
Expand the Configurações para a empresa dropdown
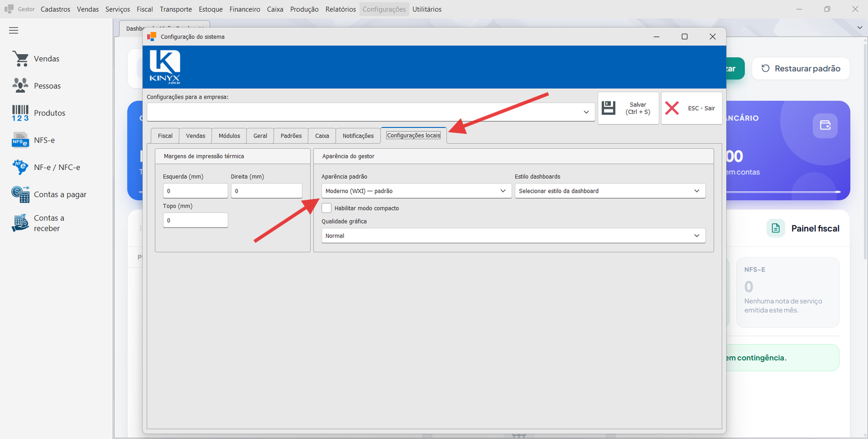(x=586, y=112)
